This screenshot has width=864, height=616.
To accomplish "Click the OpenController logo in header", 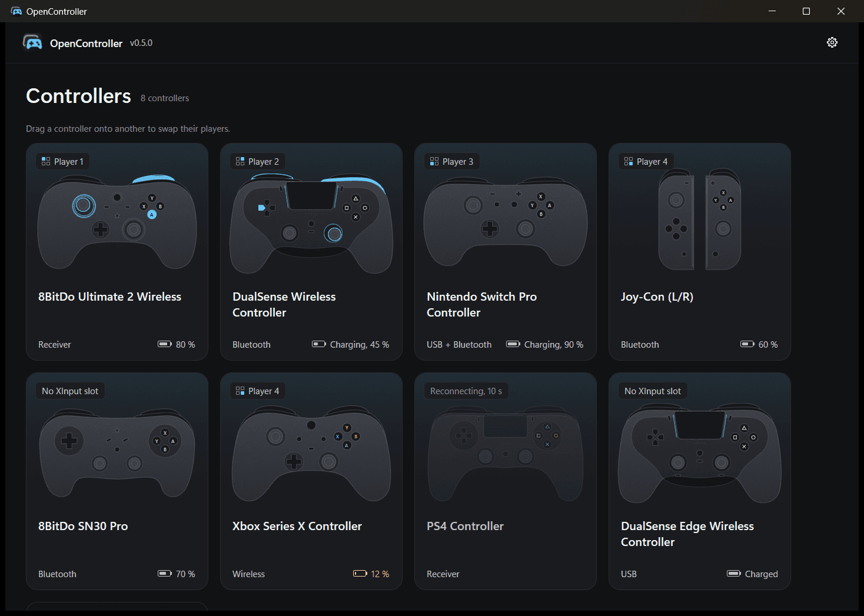I will (32, 42).
